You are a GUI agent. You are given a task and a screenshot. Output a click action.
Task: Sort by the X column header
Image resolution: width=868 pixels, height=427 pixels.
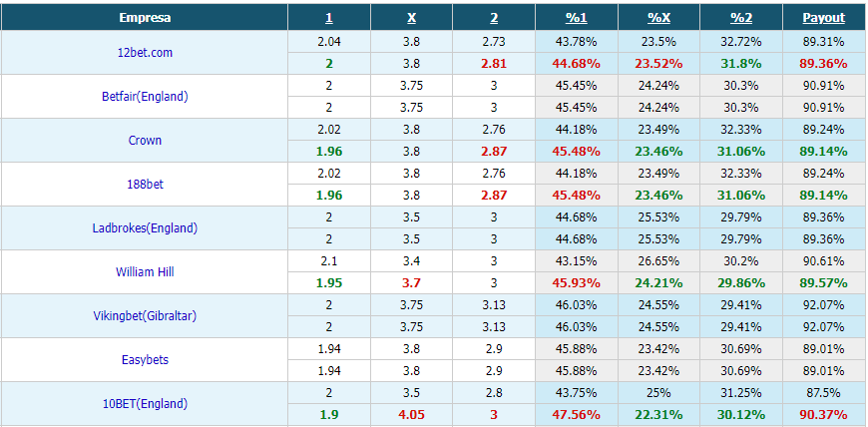tap(411, 18)
